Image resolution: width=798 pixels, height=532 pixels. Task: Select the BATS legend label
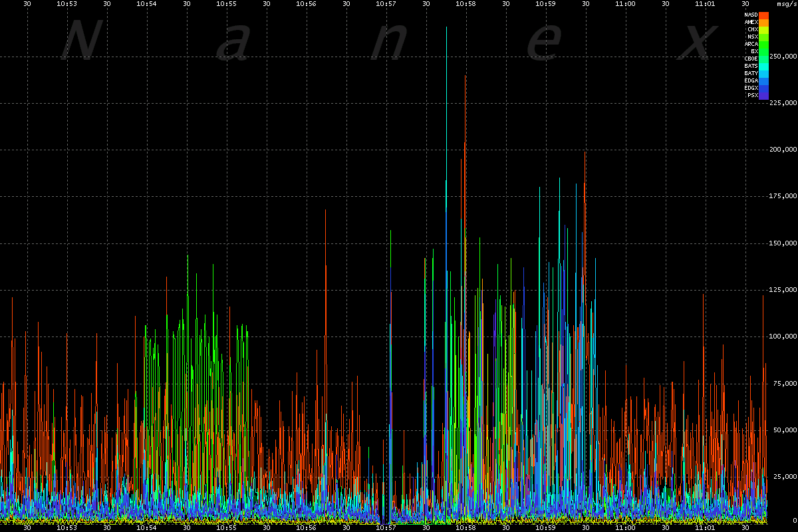[751, 66]
